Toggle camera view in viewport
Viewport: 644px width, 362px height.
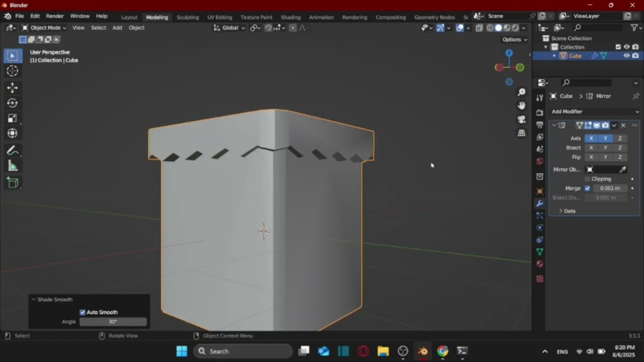(522, 119)
